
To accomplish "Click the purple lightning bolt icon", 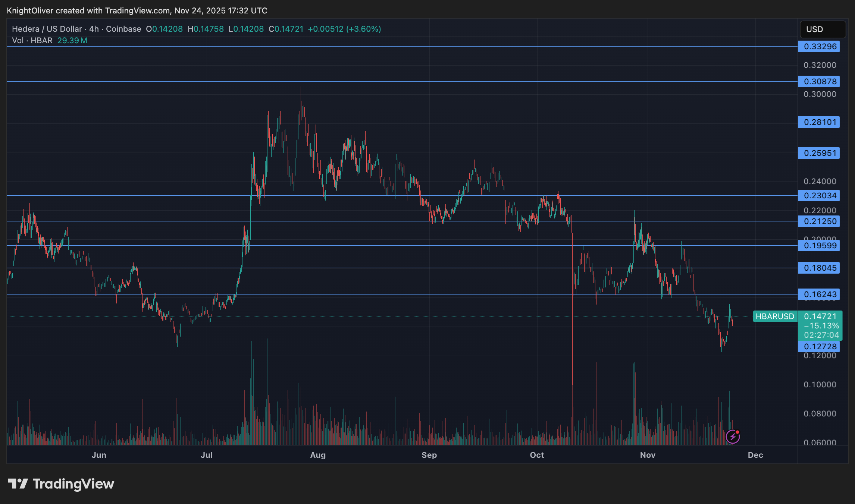I will 733,436.
